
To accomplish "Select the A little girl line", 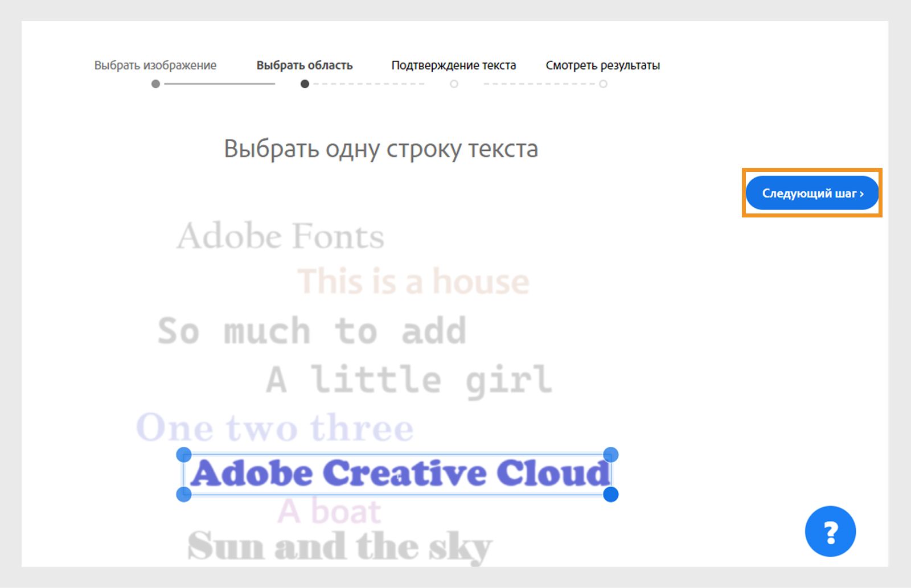I will tap(409, 381).
